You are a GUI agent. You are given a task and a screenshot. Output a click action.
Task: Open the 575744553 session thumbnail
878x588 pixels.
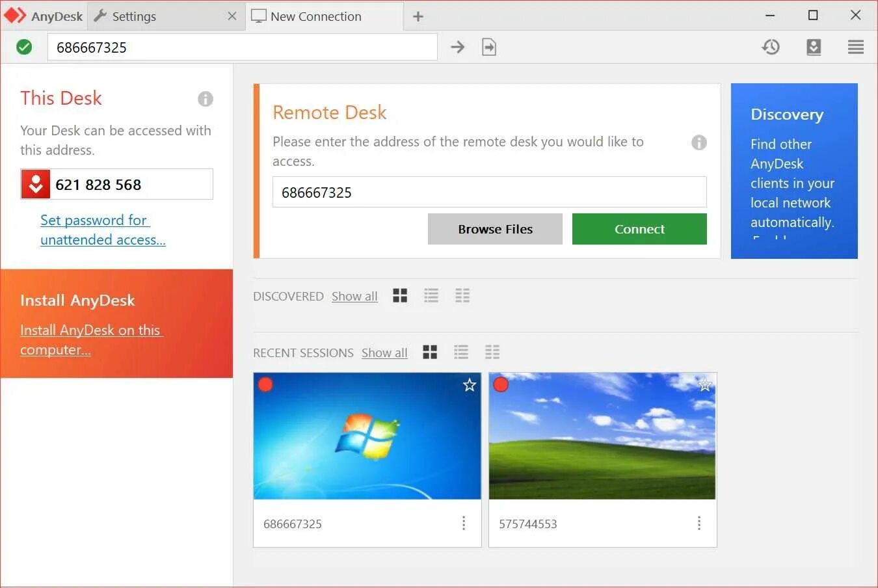click(602, 436)
